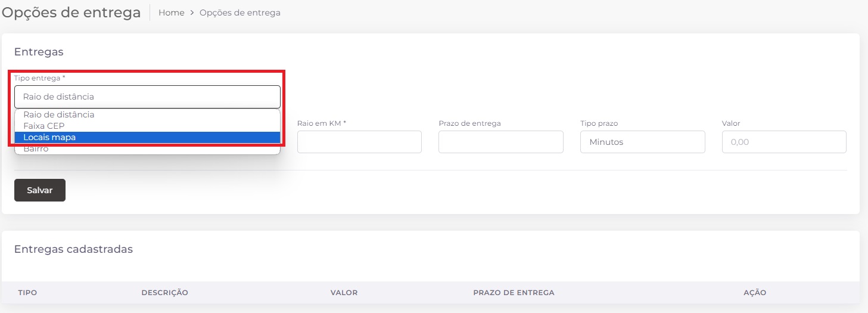Click into the 'Prazo de entrega' text field

point(500,142)
